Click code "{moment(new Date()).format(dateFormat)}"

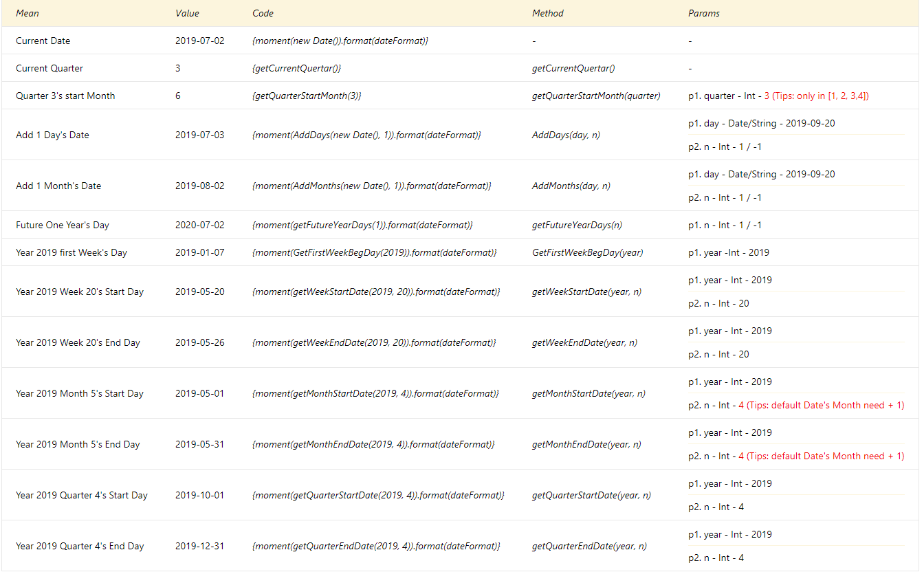pyautogui.click(x=340, y=41)
